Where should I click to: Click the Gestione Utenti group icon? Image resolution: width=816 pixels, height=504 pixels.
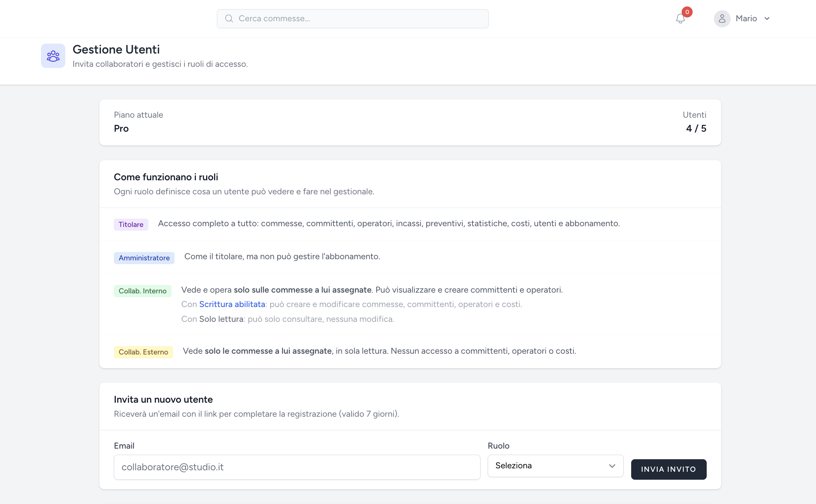click(53, 56)
